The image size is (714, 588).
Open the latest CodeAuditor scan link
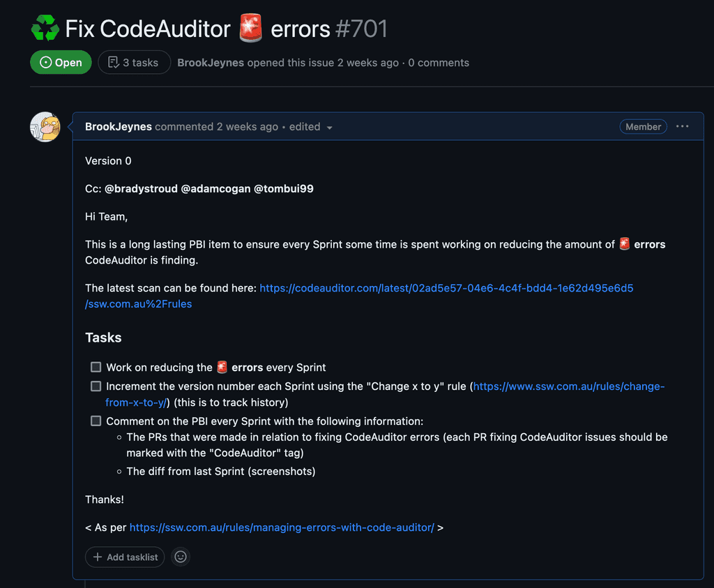(x=446, y=287)
